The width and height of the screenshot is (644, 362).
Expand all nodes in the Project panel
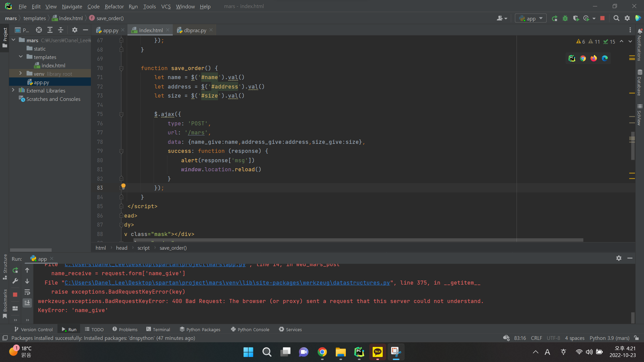pos(50,30)
